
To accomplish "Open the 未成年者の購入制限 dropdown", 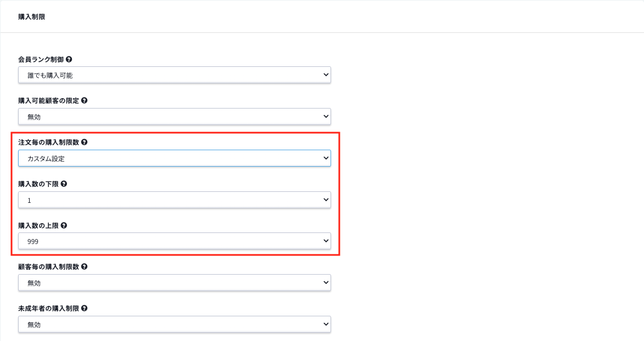I will (175, 324).
